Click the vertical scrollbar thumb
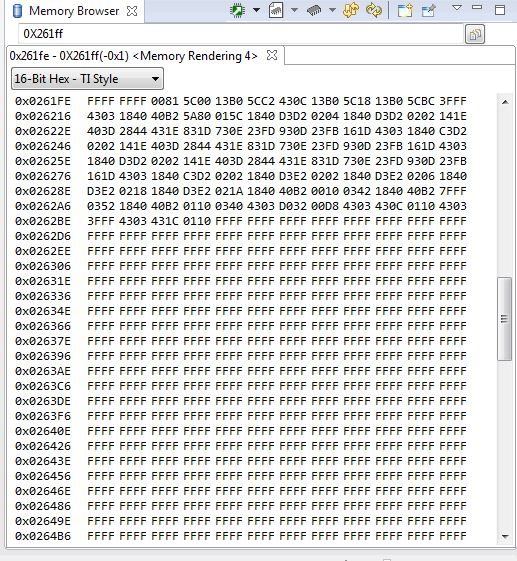The width and height of the screenshot is (517, 561). coord(504,318)
